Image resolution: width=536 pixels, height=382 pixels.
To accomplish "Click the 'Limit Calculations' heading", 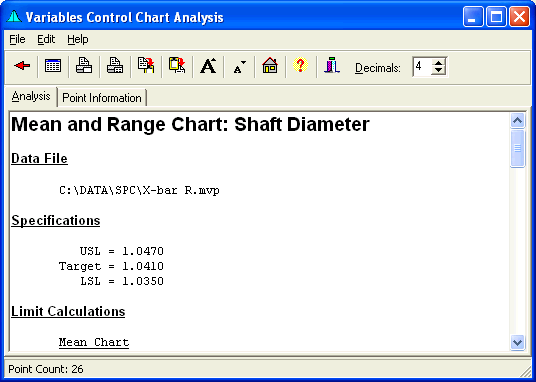I will 68,312.
